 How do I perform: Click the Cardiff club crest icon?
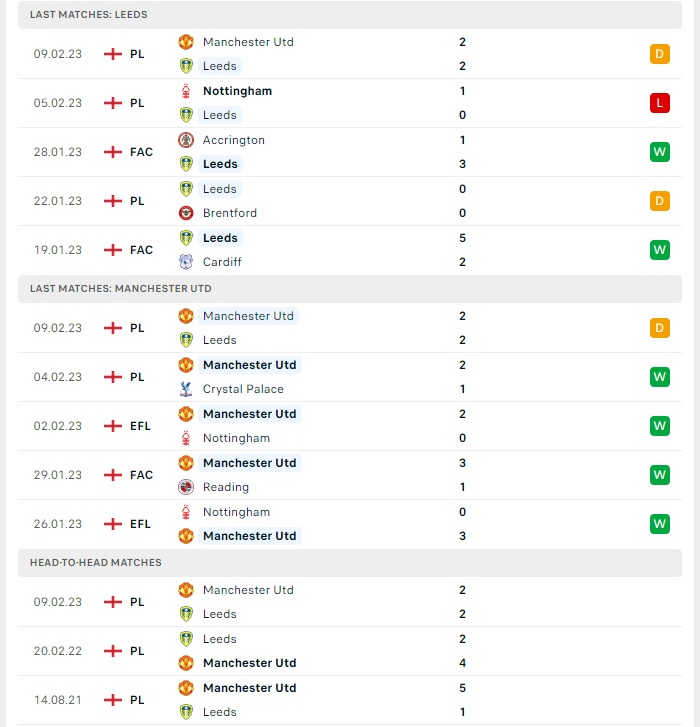(x=186, y=262)
